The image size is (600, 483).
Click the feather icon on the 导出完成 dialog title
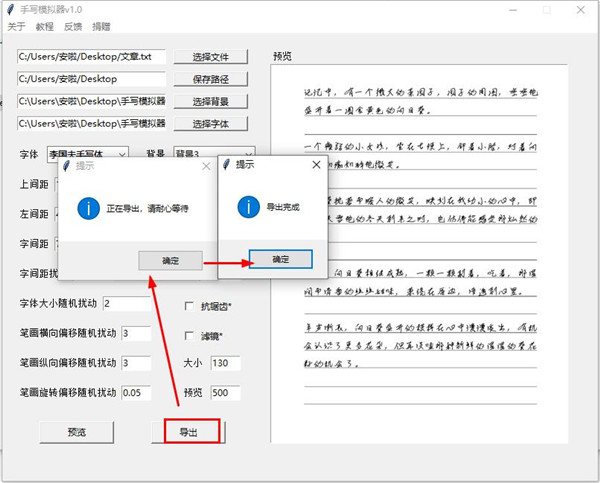227,163
